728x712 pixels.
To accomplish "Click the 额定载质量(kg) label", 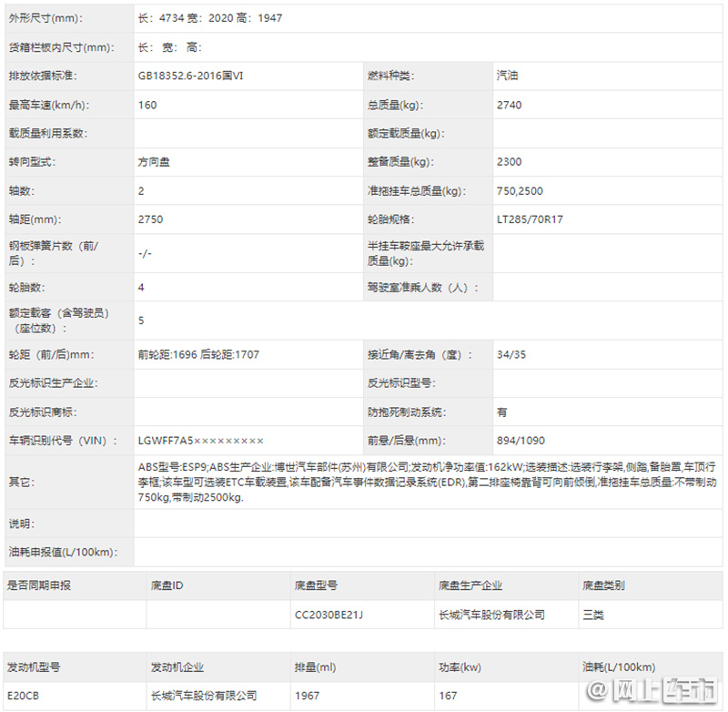I will [x=406, y=133].
